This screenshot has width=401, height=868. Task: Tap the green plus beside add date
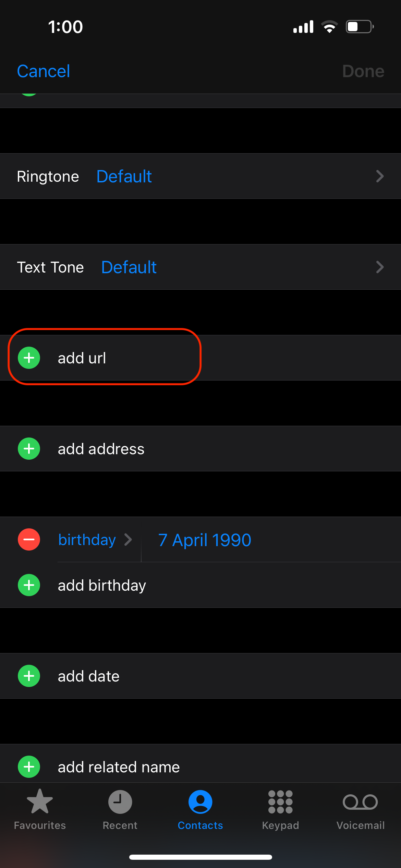tap(29, 676)
